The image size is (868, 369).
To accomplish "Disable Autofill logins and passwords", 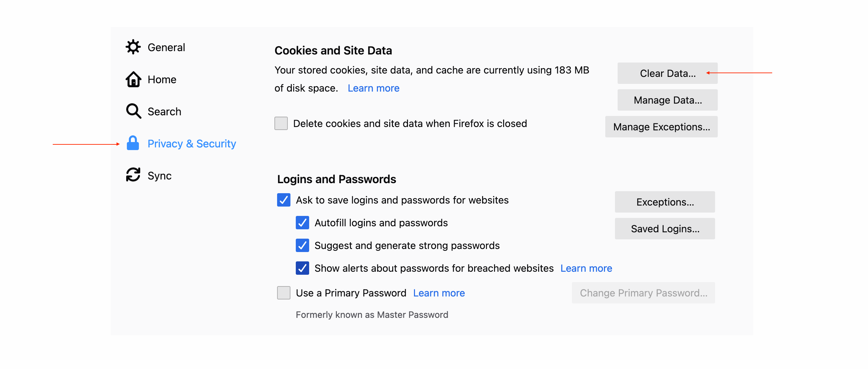I will tap(302, 223).
